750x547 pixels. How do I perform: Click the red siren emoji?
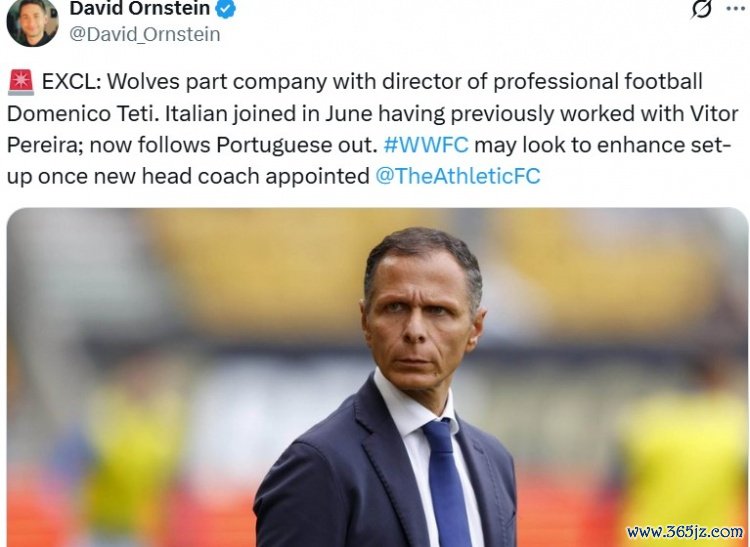[20, 81]
